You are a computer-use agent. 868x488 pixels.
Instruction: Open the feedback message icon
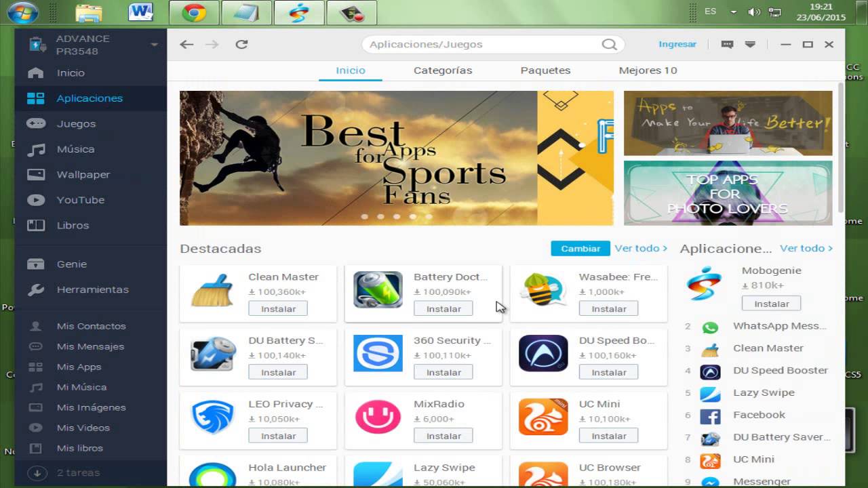pyautogui.click(x=727, y=44)
